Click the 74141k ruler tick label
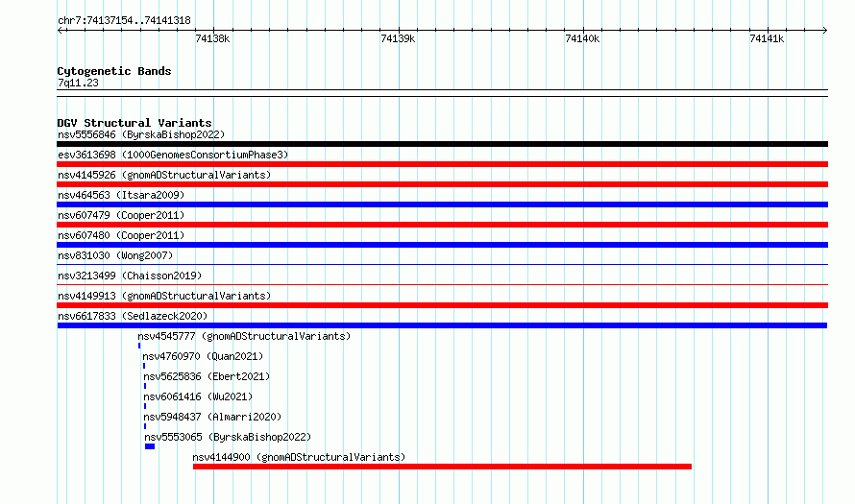This screenshot has height=504, width=855. pos(767,38)
